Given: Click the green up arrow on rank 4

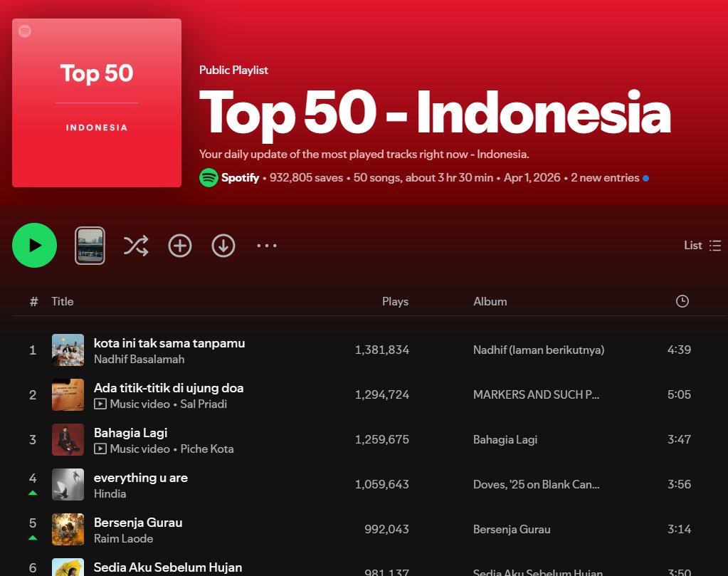Looking at the screenshot, I should pos(33,493).
